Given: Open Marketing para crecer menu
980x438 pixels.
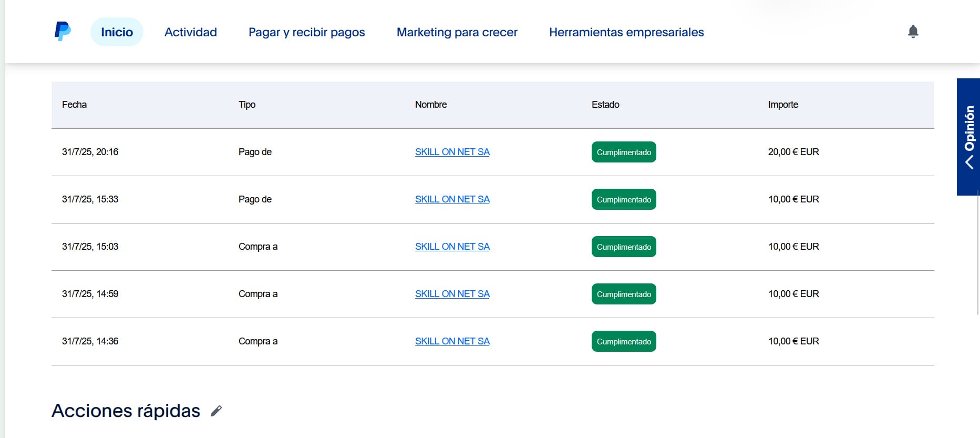Looking at the screenshot, I should pos(457,32).
